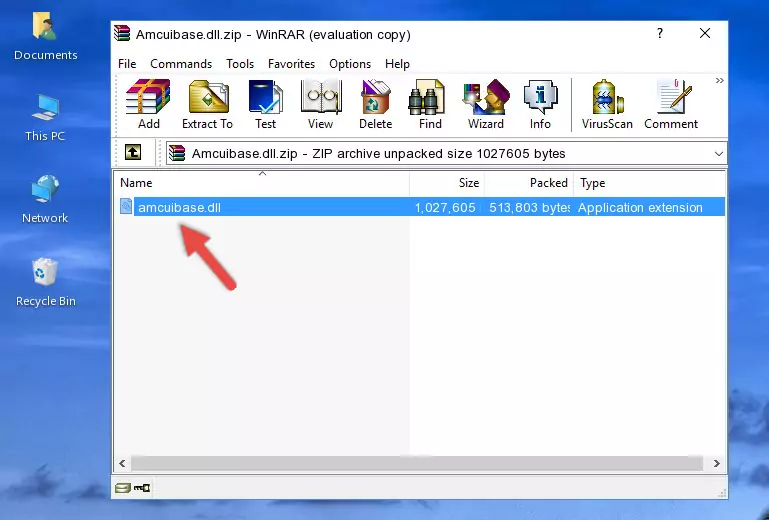The height and width of the screenshot is (520, 769).
Task: Select the Documents desktop icon
Action: 46,37
